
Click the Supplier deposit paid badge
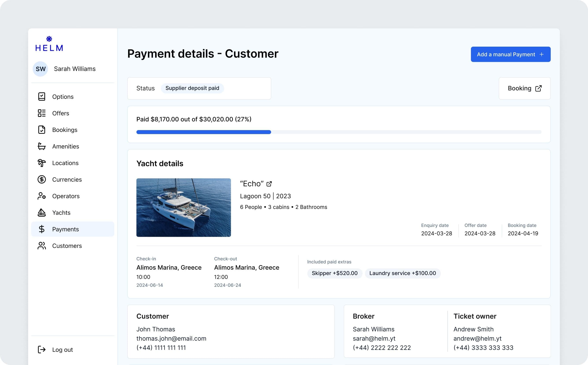(x=192, y=88)
